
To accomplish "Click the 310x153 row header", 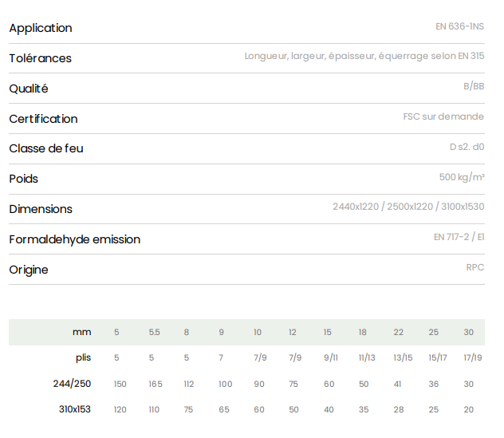I will tap(74, 409).
